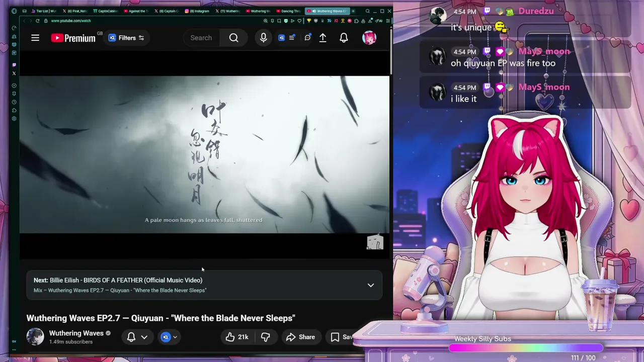This screenshot has width=644, height=362.
Task: Click the video title text
Action: click(160, 318)
